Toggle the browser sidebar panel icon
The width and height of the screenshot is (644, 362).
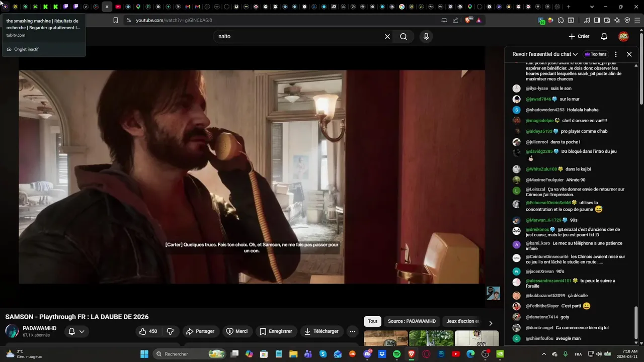point(597,20)
